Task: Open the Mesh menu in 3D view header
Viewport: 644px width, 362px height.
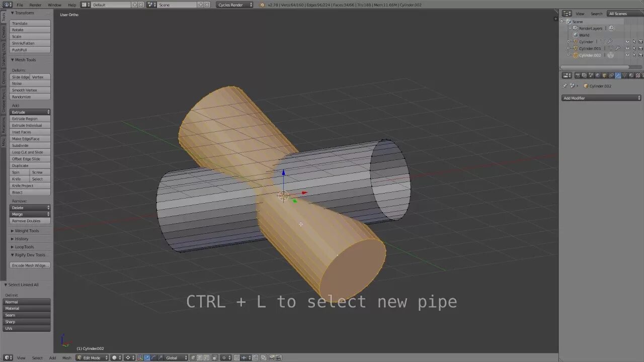Action: point(66,357)
